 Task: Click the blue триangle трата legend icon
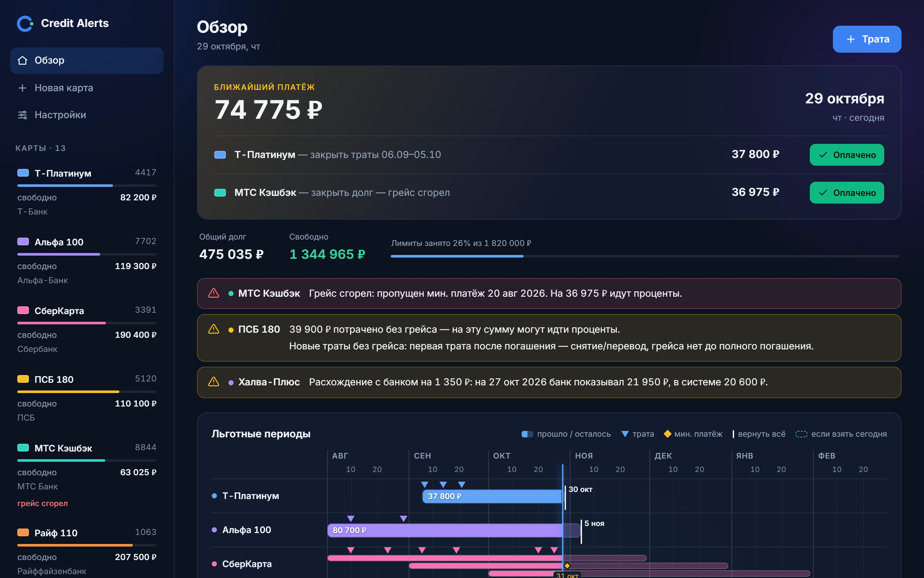(625, 434)
